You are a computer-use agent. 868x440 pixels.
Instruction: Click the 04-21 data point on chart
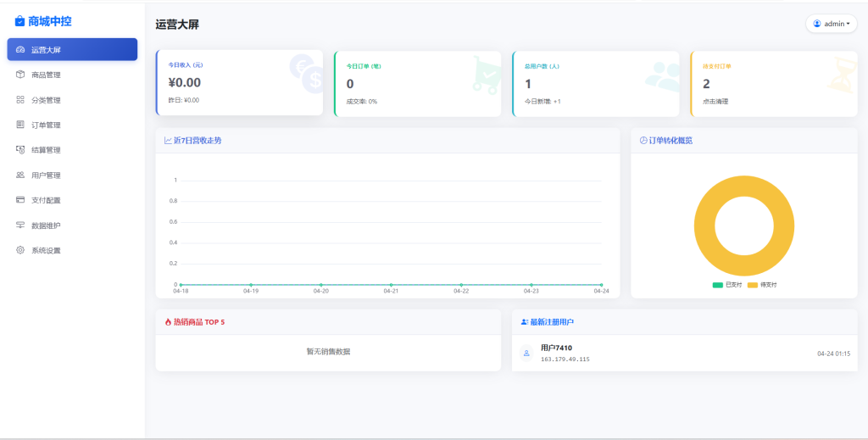391,285
